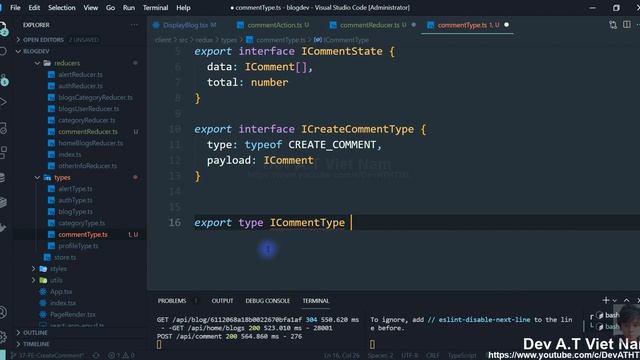Open the Edit menu

34,8
